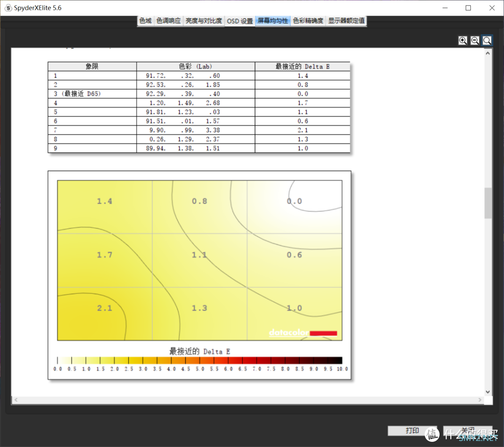
Task: Click the zoom in magnifier icon
Action: [x=462, y=41]
